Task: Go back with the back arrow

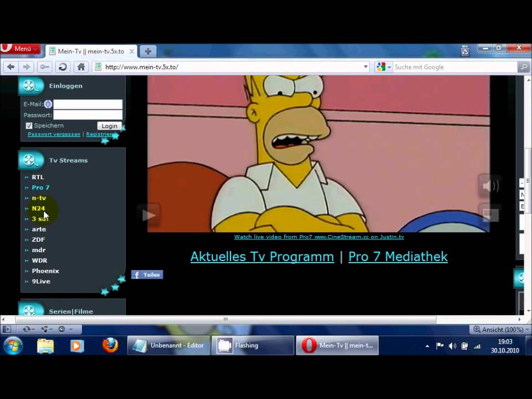Action: (x=11, y=67)
